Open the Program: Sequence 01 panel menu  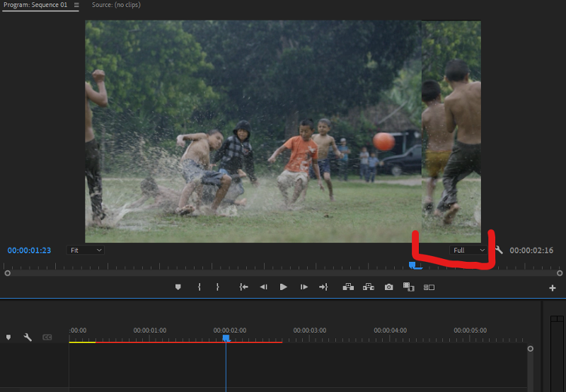tap(76, 5)
